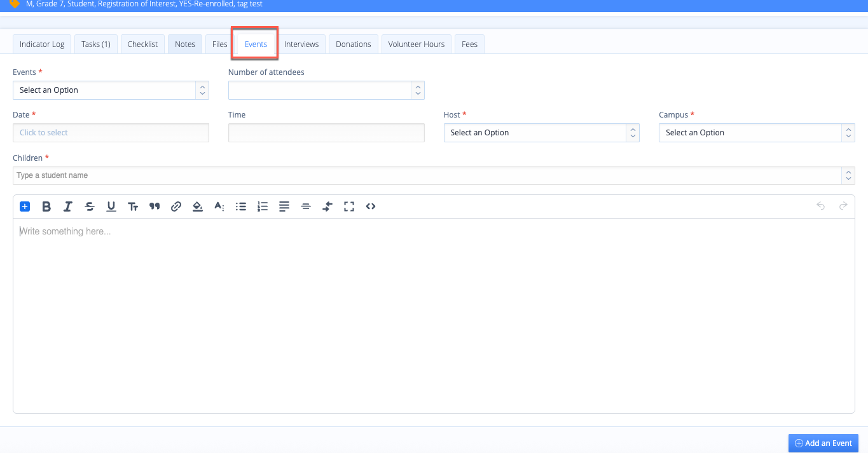This screenshot has width=868, height=453.
Task: Switch to the Interviews tab
Action: 301,44
